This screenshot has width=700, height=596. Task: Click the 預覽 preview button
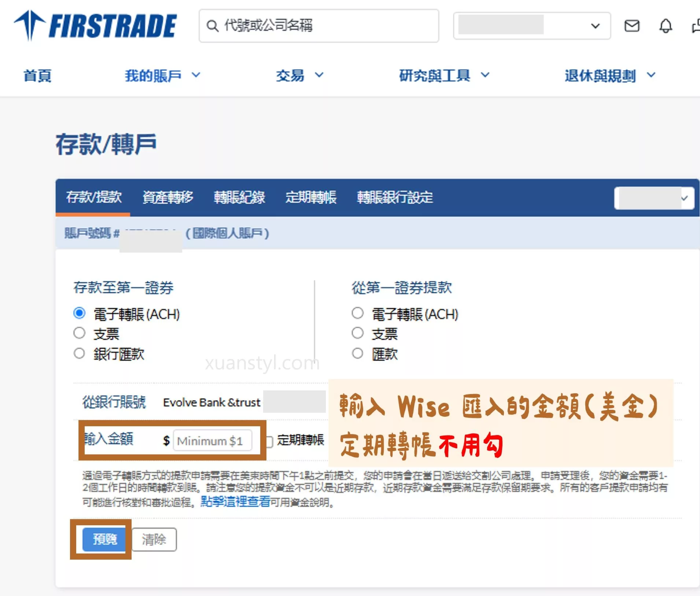coord(105,539)
